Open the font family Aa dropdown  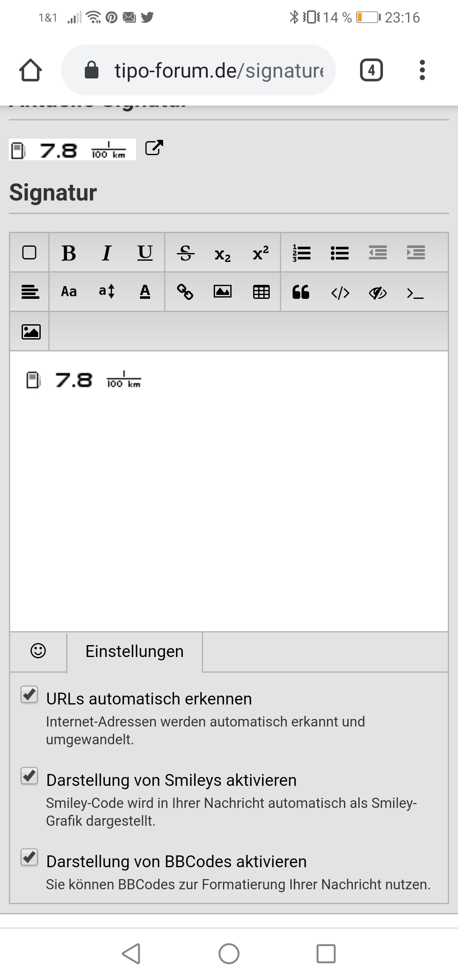(69, 292)
